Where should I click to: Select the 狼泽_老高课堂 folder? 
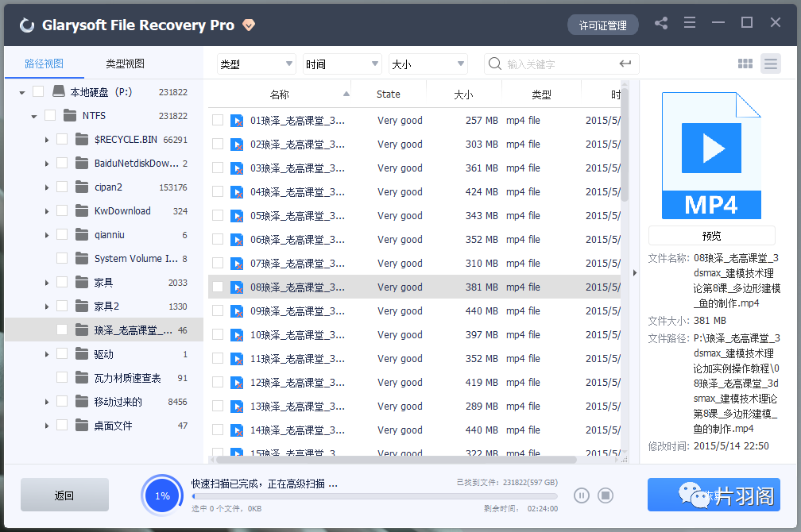pos(105,330)
